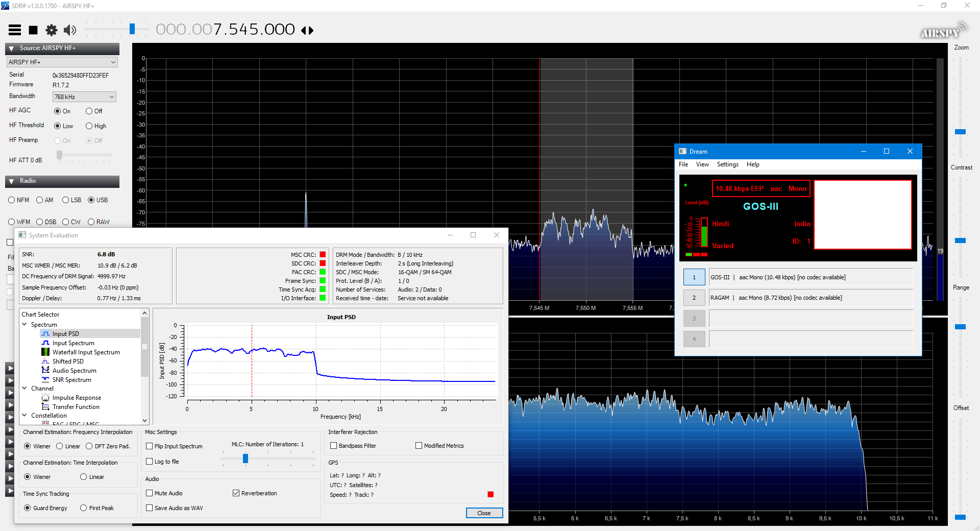Open SDR# configuration gear

click(x=52, y=30)
